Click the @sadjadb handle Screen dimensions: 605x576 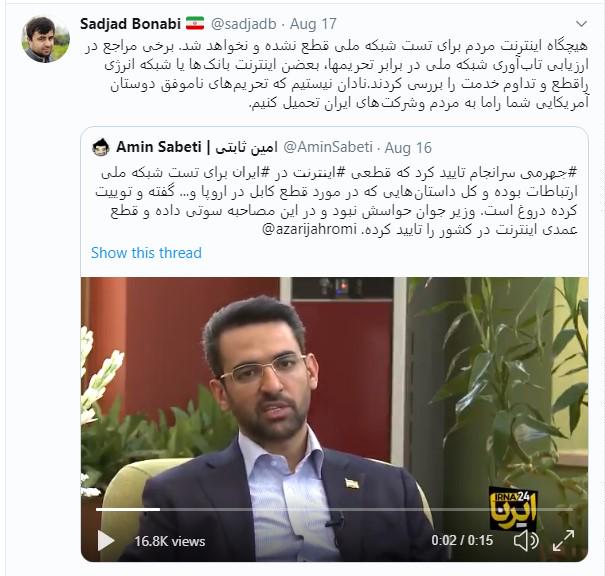pos(243,24)
